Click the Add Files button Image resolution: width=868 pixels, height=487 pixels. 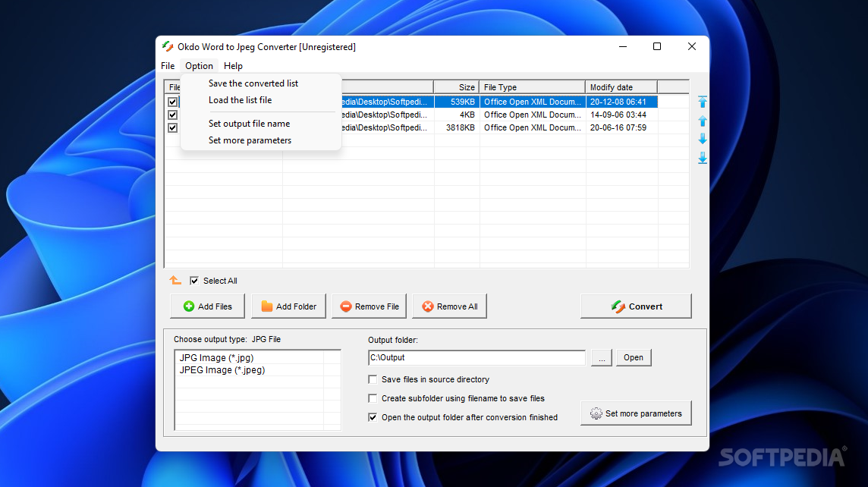pos(208,306)
